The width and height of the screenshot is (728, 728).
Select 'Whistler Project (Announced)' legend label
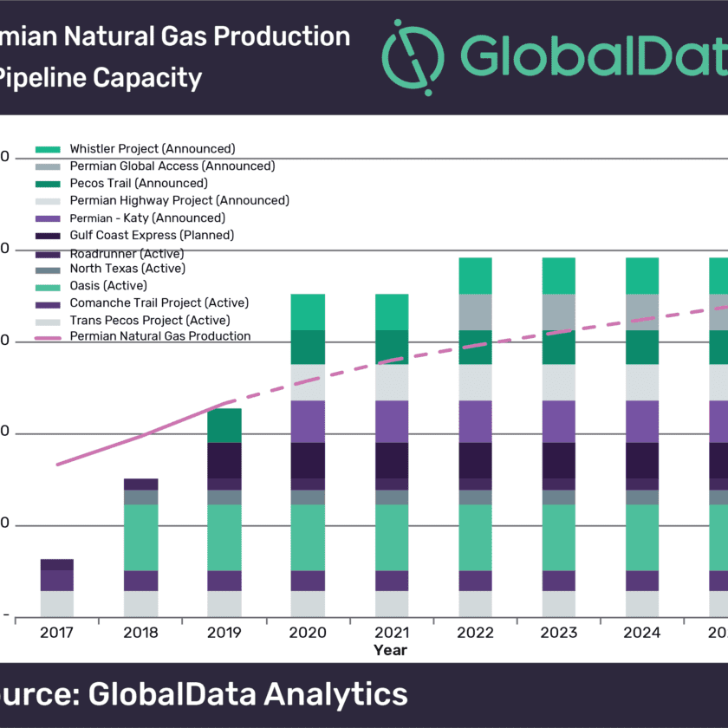(153, 148)
